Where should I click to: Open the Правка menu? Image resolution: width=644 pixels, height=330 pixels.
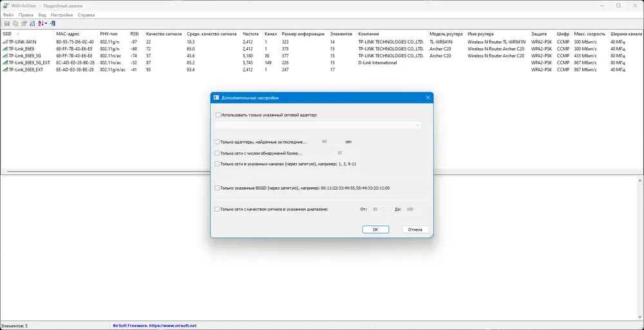coord(26,15)
